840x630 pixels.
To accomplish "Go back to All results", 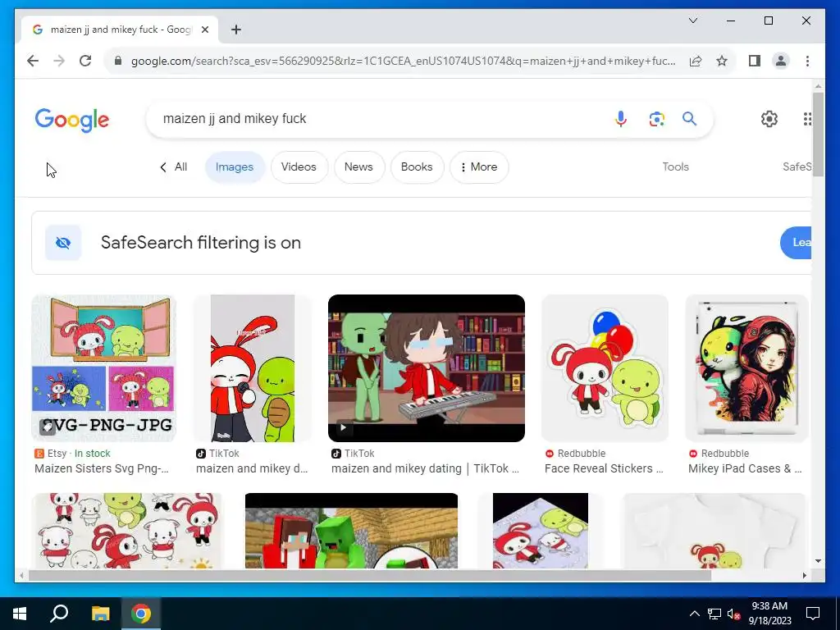I will pos(174,167).
